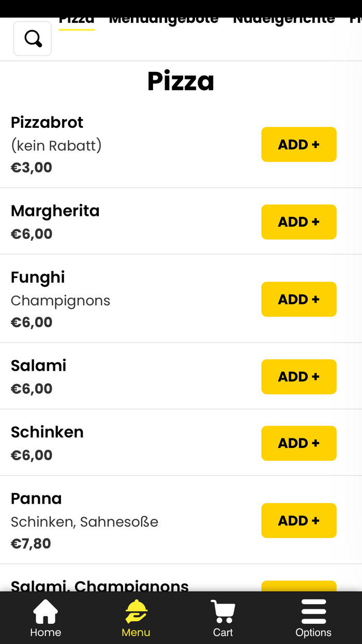Open the Menu serving dish icon
Screen dimensions: 362x644
pos(136,612)
